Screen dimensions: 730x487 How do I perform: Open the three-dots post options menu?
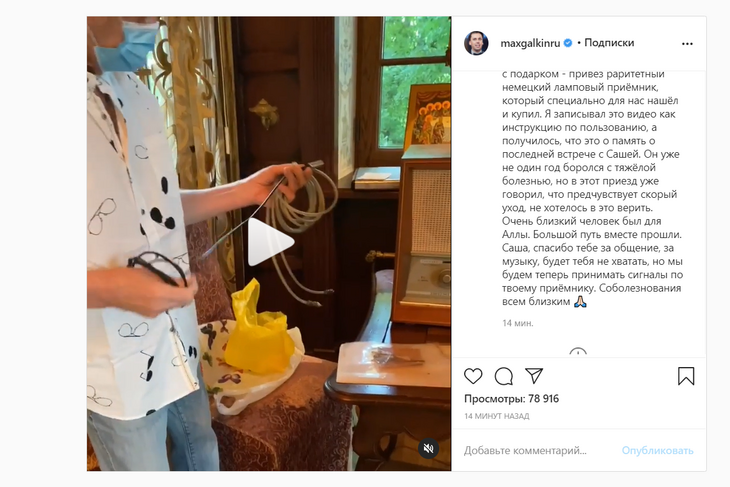click(x=687, y=43)
